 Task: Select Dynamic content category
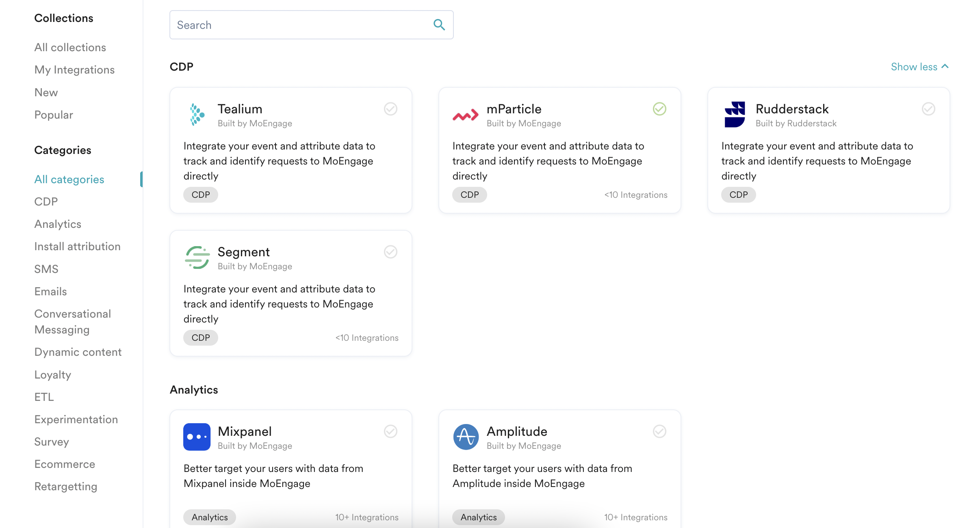click(78, 352)
